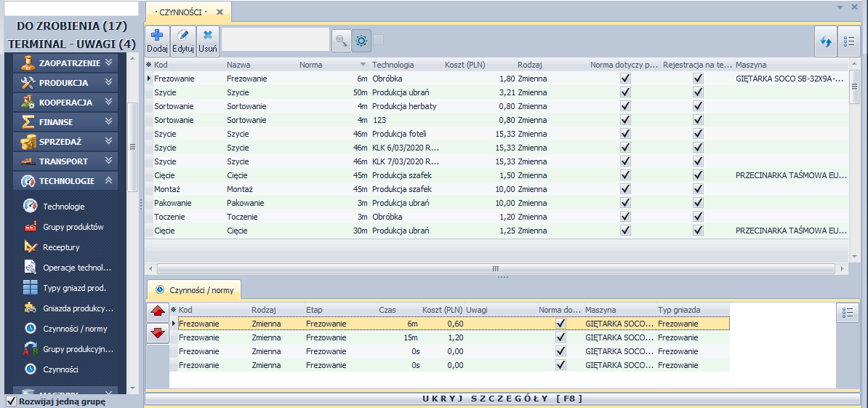This screenshot has height=408, width=868.
Task: Click the search input field in toolbar
Action: pyautogui.click(x=275, y=40)
